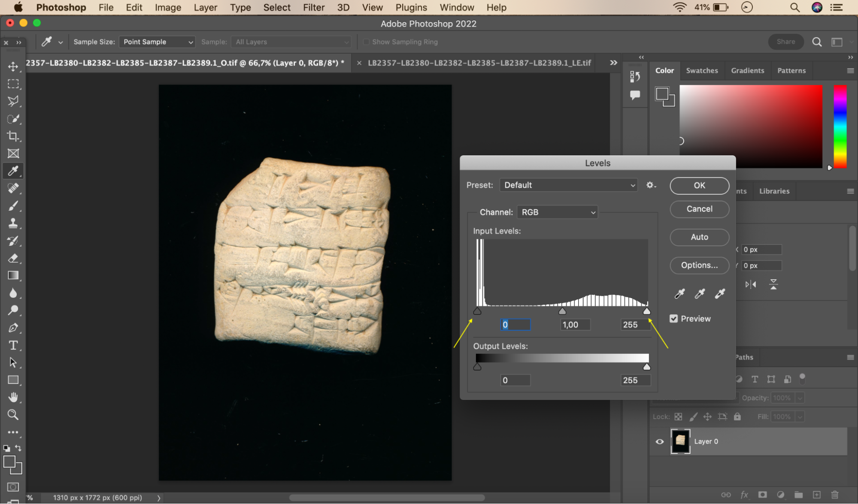Open the Image menu
The width and height of the screenshot is (858, 504).
pyautogui.click(x=168, y=7)
